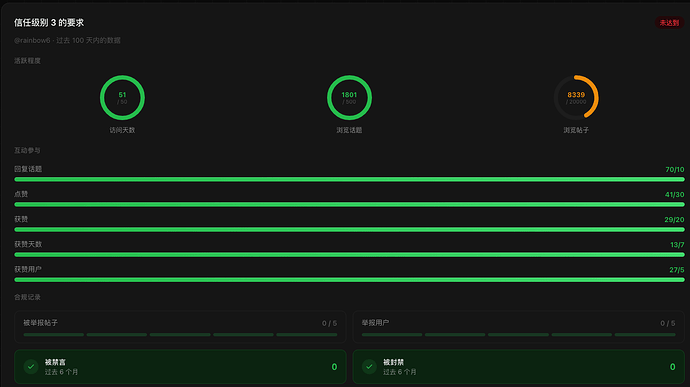Click the 互动参与 section heading
This screenshot has width=690, height=387.
pyautogui.click(x=27, y=151)
